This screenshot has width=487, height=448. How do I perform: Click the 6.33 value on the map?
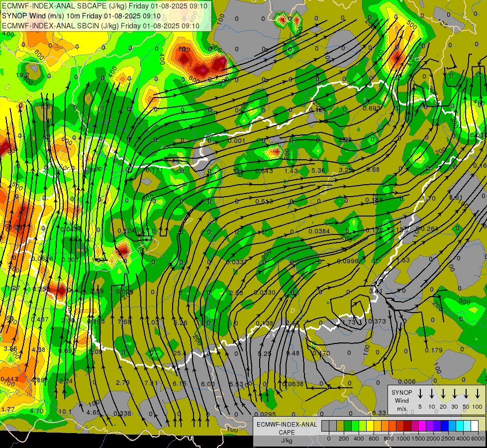click(379, 413)
